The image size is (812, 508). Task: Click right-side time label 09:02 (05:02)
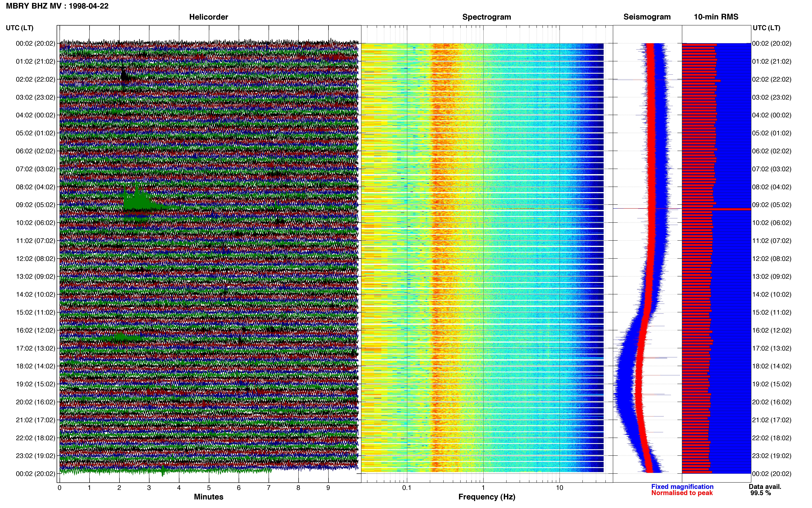772,205
